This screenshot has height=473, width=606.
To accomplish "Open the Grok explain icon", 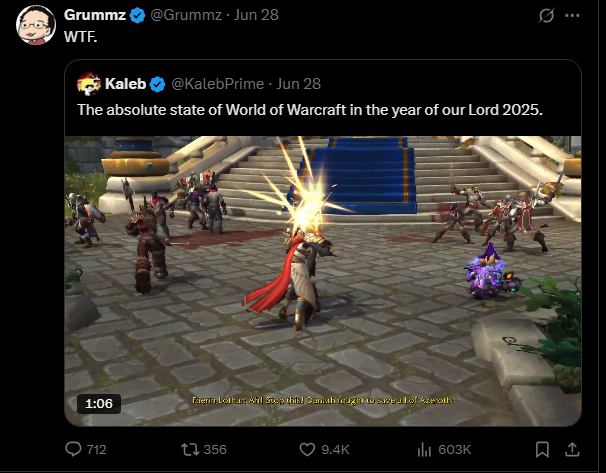I will [x=546, y=15].
